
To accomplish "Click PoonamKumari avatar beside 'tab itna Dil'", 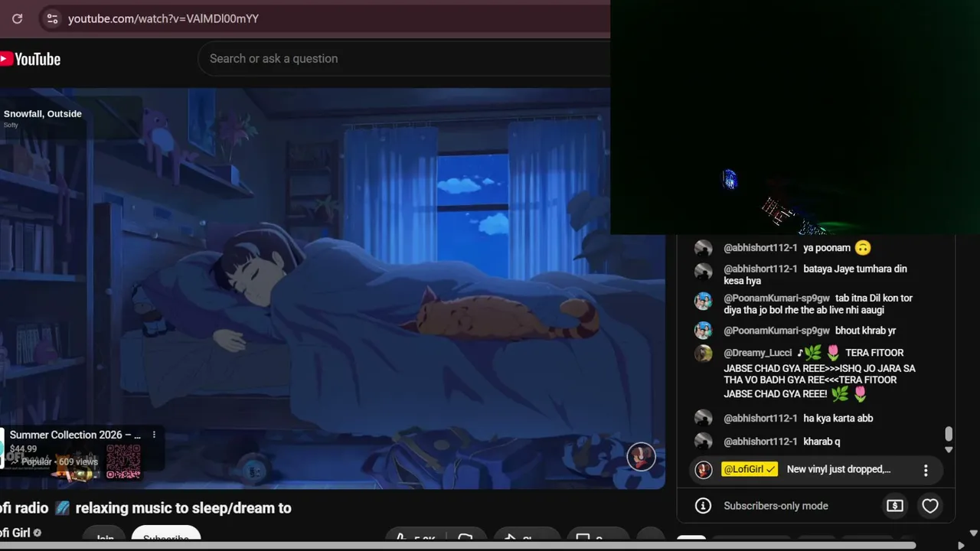I will (x=703, y=301).
